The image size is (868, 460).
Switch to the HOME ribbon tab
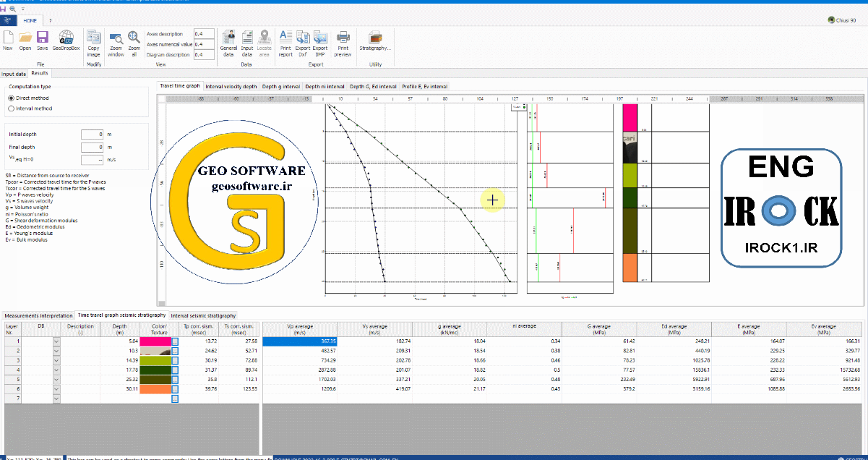30,21
